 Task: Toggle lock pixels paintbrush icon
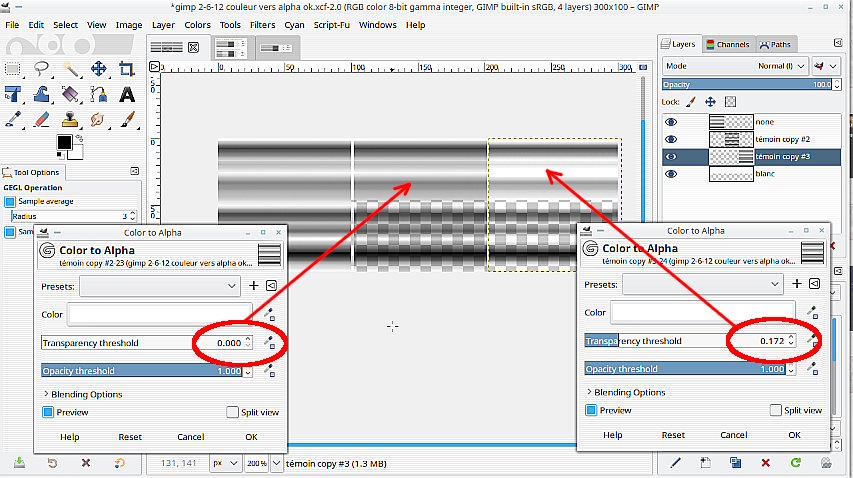click(691, 102)
